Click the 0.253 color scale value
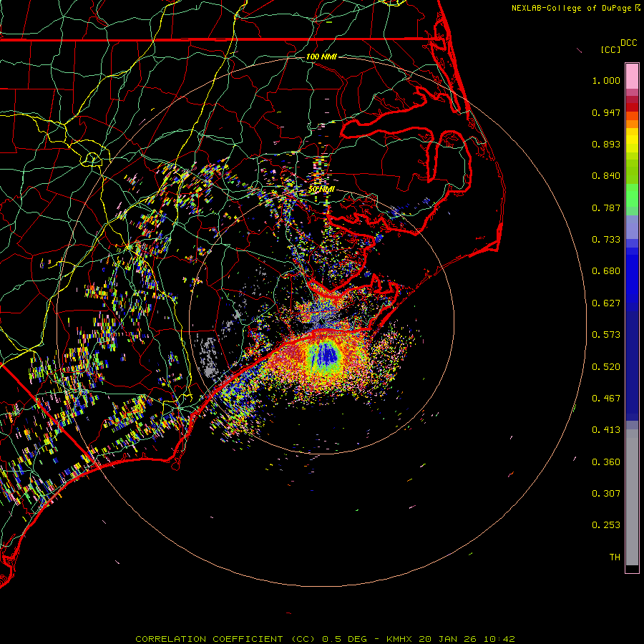The width and height of the screenshot is (644, 644). 606,525
